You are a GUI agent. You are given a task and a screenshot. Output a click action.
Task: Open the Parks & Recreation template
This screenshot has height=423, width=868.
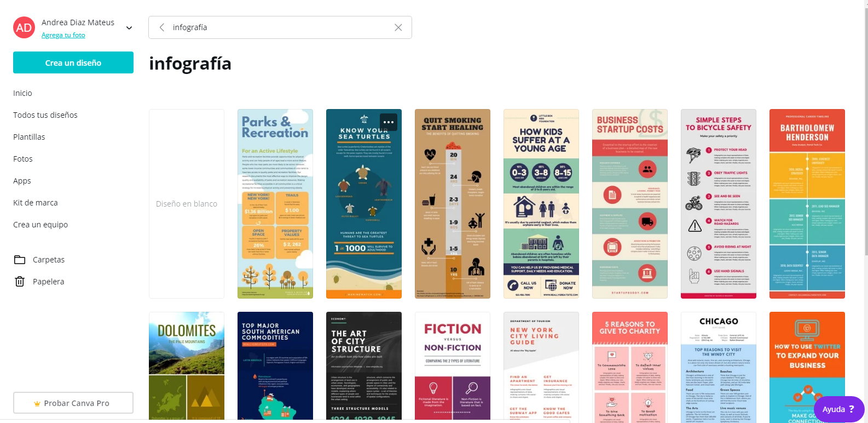coord(275,204)
